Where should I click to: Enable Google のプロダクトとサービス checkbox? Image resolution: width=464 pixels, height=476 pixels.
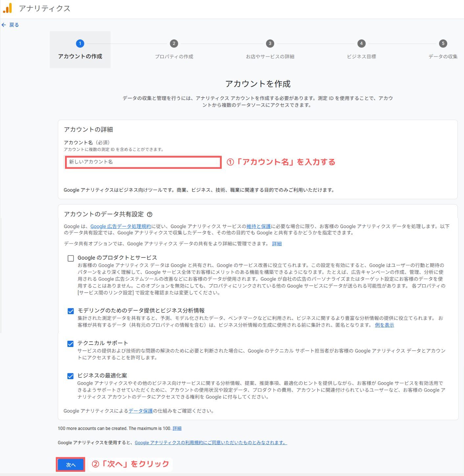[71, 258]
